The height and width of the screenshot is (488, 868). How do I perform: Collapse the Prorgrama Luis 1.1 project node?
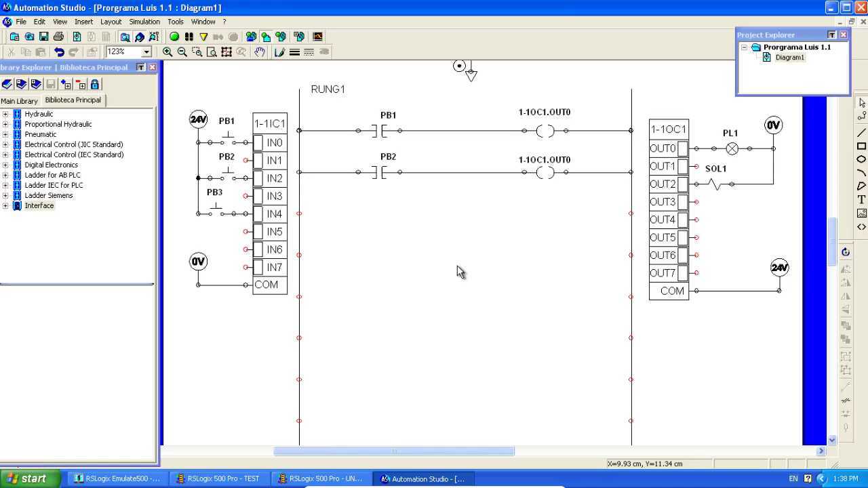pyautogui.click(x=744, y=47)
